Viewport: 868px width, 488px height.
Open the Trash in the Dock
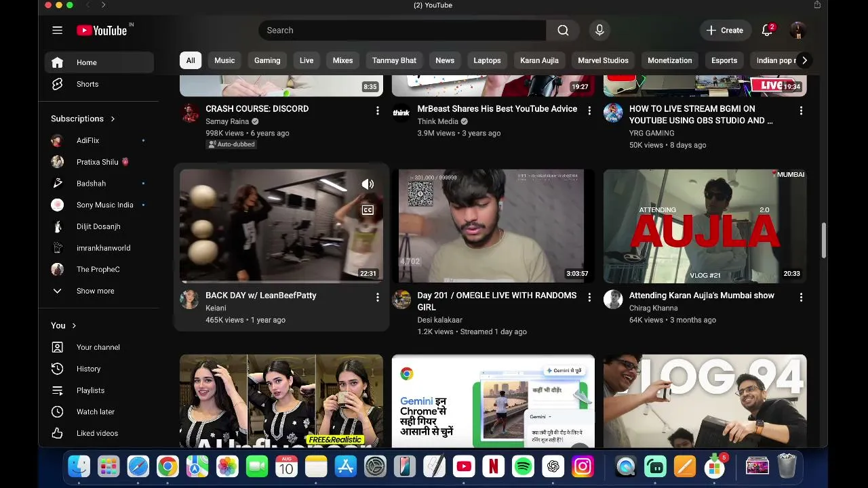[787, 466]
